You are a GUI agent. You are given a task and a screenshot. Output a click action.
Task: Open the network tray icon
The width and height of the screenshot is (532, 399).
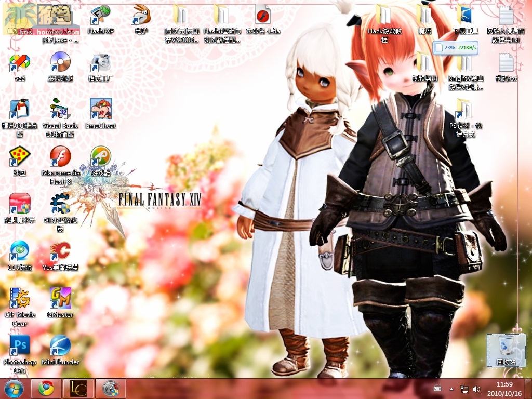pyautogui.click(x=464, y=389)
